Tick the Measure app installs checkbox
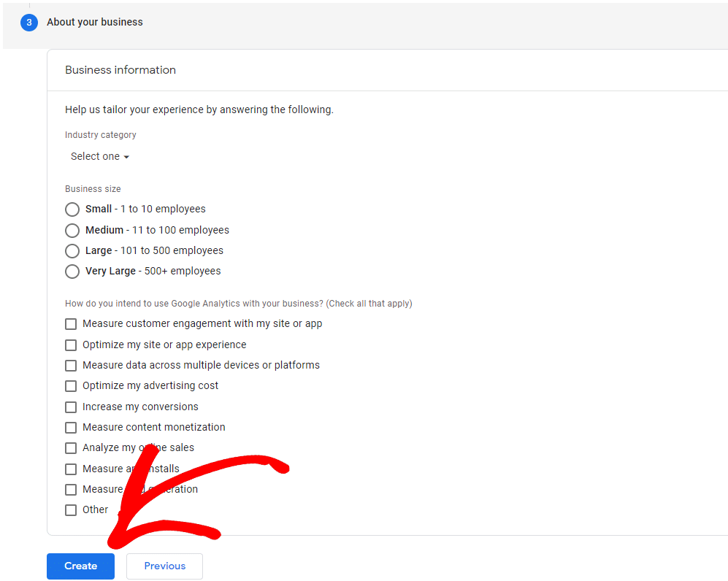Viewport: 728px width, 581px height. coord(71,469)
